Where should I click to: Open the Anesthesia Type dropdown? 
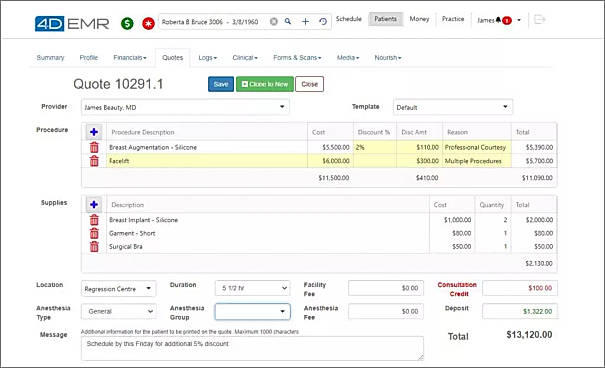point(118,311)
